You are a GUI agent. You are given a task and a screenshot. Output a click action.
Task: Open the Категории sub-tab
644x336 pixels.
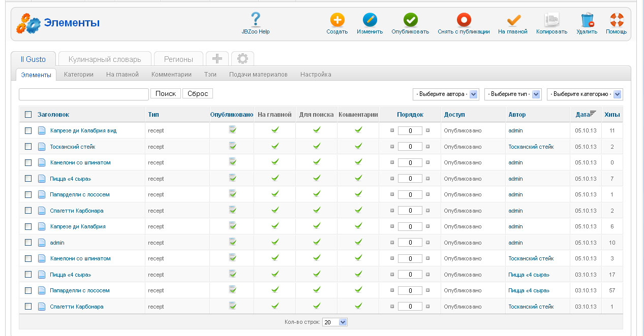tap(79, 75)
